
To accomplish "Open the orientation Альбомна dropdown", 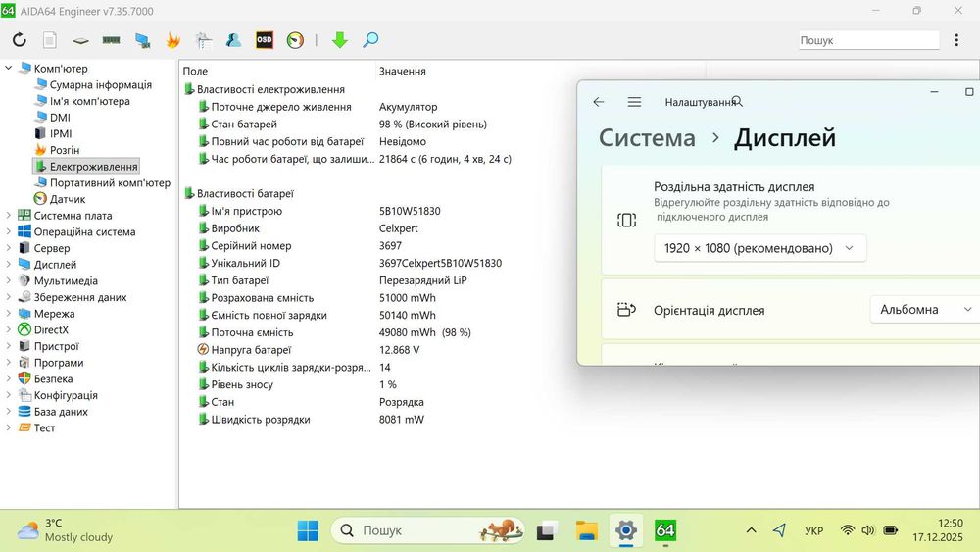I will [x=925, y=310].
